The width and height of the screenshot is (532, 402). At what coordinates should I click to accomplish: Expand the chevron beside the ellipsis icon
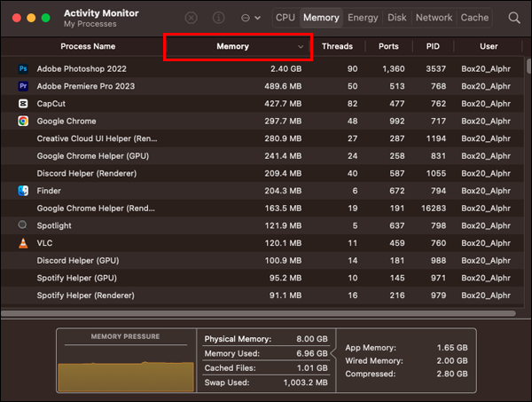pyautogui.click(x=257, y=18)
